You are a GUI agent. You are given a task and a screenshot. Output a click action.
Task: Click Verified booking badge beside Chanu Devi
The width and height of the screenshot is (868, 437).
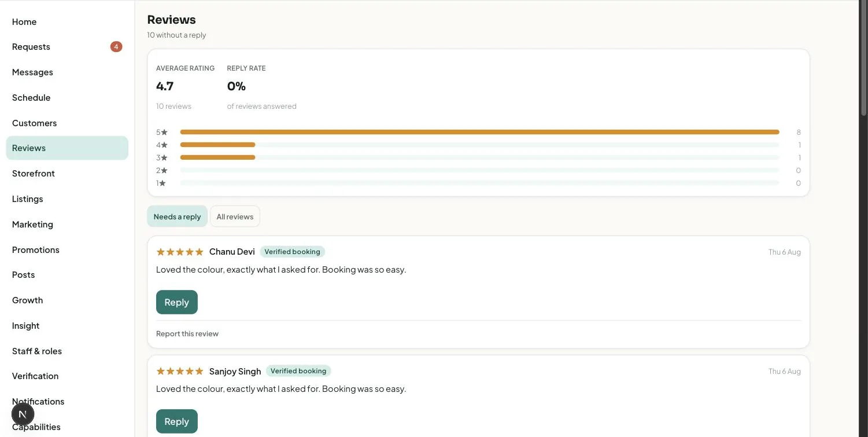(x=292, y=252)
